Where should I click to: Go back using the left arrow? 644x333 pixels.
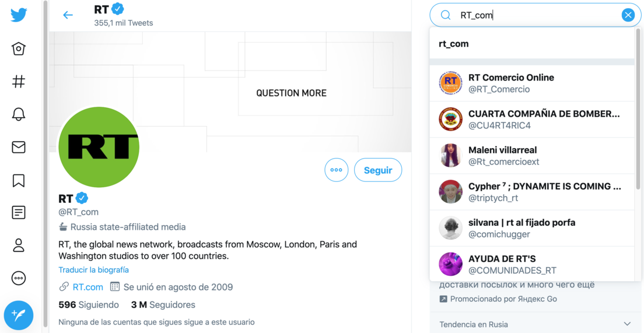point(68,15)
